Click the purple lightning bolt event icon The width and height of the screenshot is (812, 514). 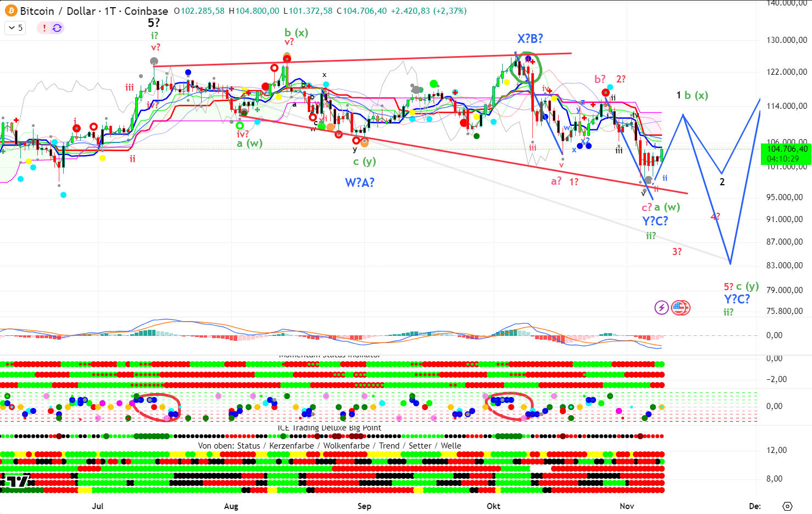[x=661, y=307]
